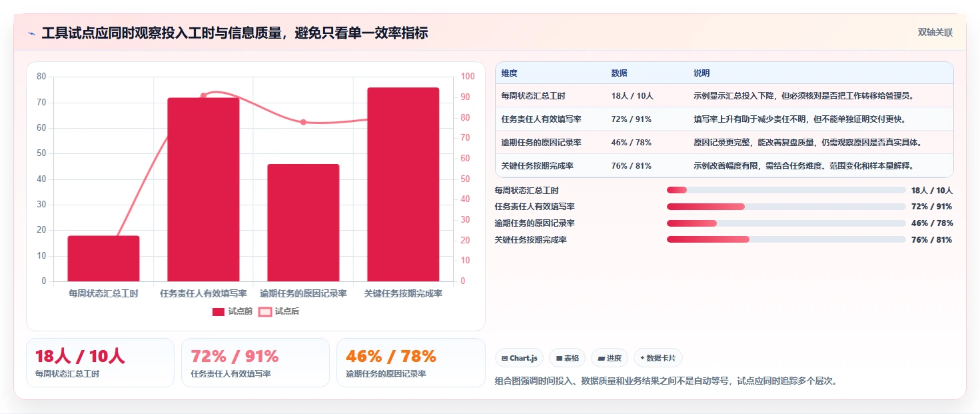Click the Chart.js chip
This screenshot has width=980, height=414.
pyautogui.click(x=520, y=358)
